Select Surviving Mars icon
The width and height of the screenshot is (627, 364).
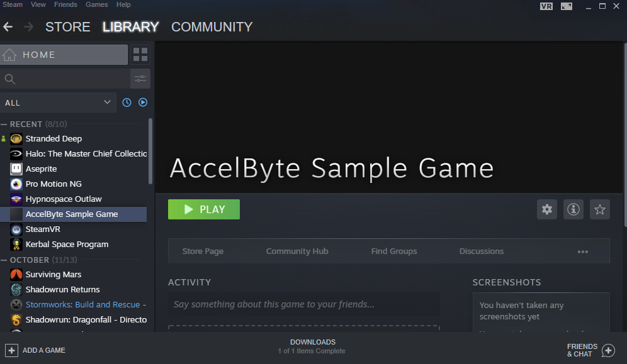(16, 275)
